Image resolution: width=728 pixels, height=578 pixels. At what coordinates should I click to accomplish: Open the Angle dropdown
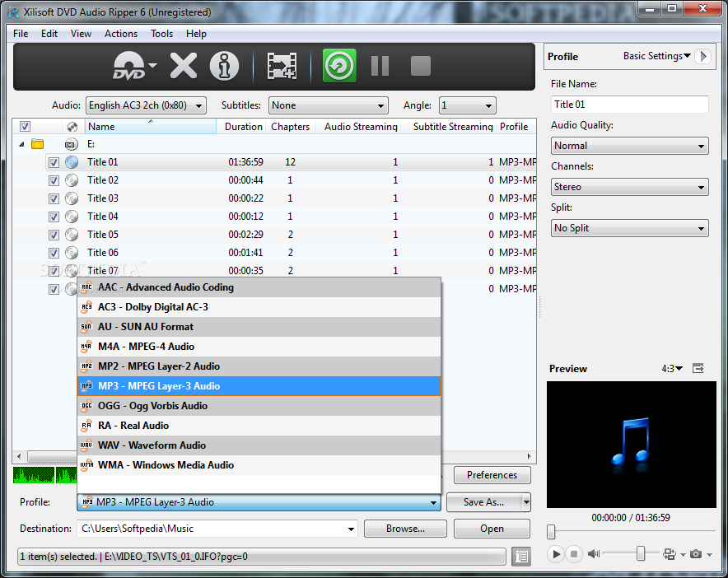pos(467,105)
